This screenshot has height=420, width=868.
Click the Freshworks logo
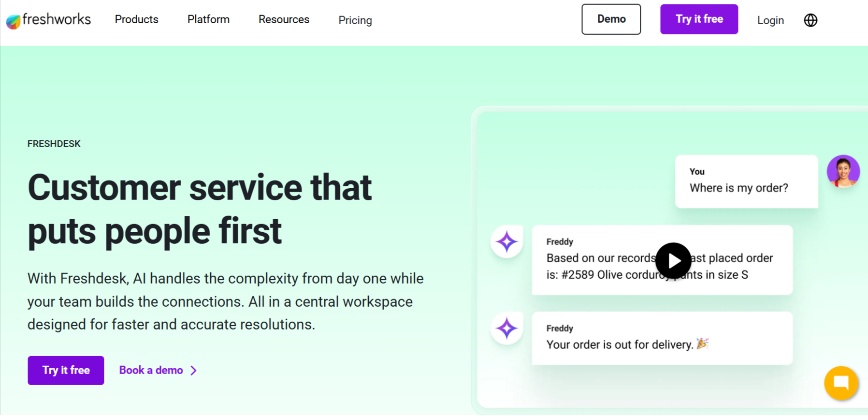coord(48,20)
